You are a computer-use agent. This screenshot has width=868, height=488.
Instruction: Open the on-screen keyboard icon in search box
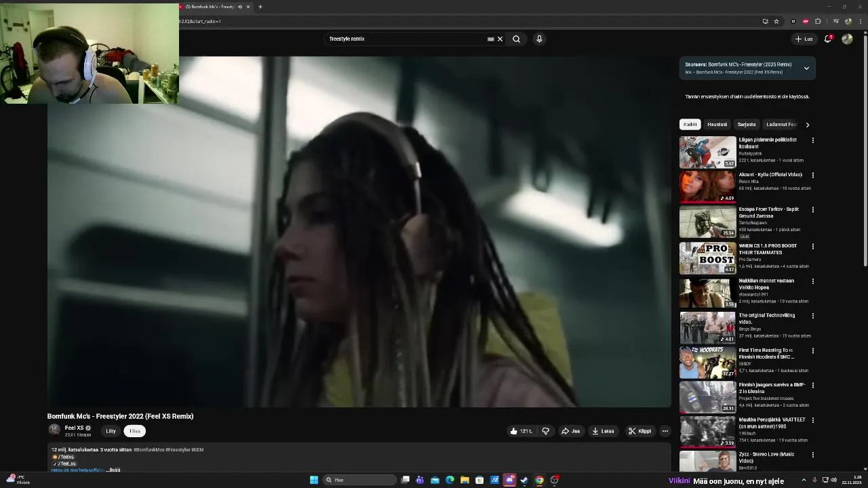(x=490, y=39)
